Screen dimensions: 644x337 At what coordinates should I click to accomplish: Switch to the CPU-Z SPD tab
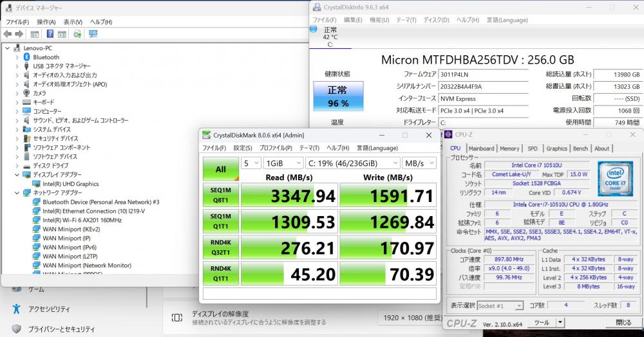coord(533,149)
